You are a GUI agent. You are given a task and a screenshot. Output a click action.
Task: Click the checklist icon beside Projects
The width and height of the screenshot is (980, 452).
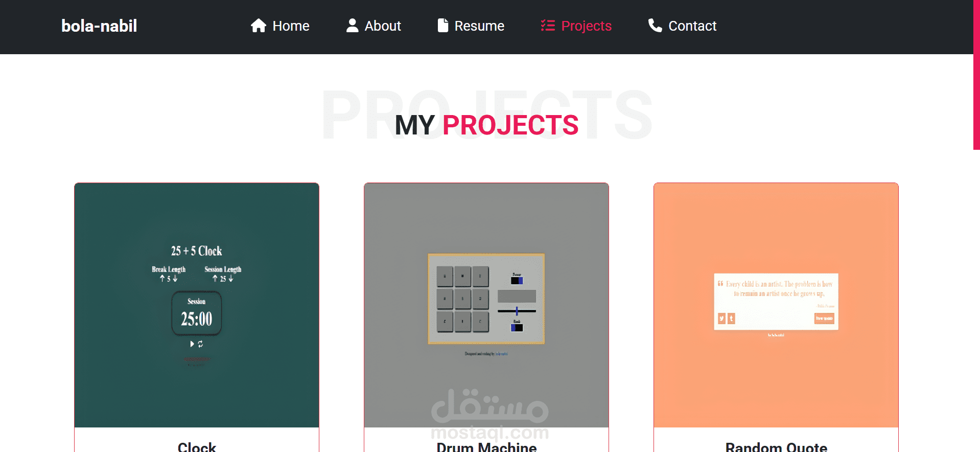click(548, 26)
